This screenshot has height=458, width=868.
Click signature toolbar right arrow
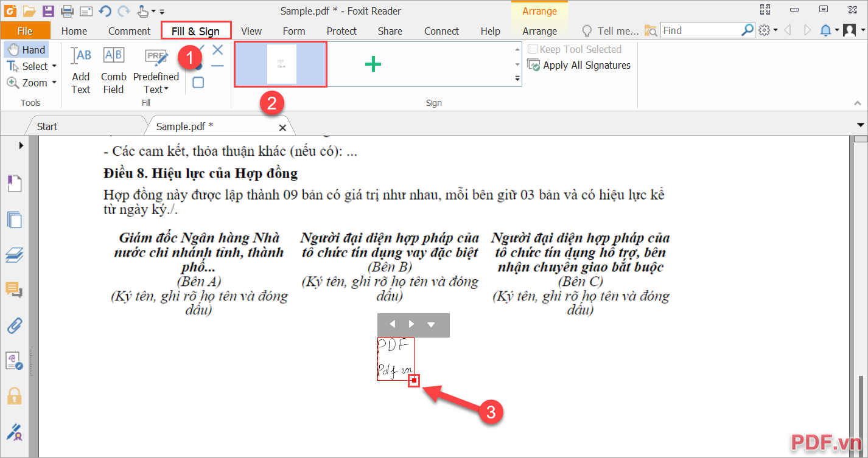411,324
